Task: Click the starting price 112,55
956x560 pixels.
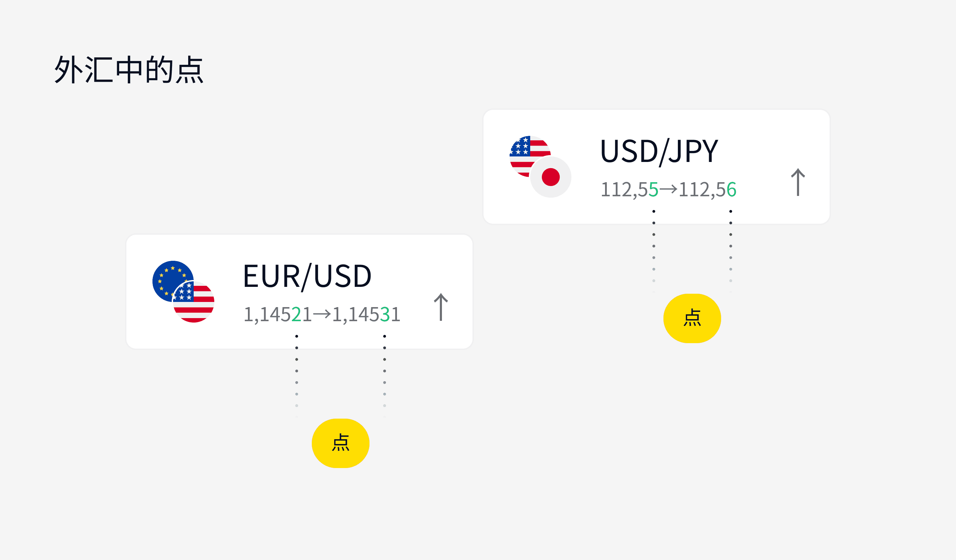Action: click(629, 189)
